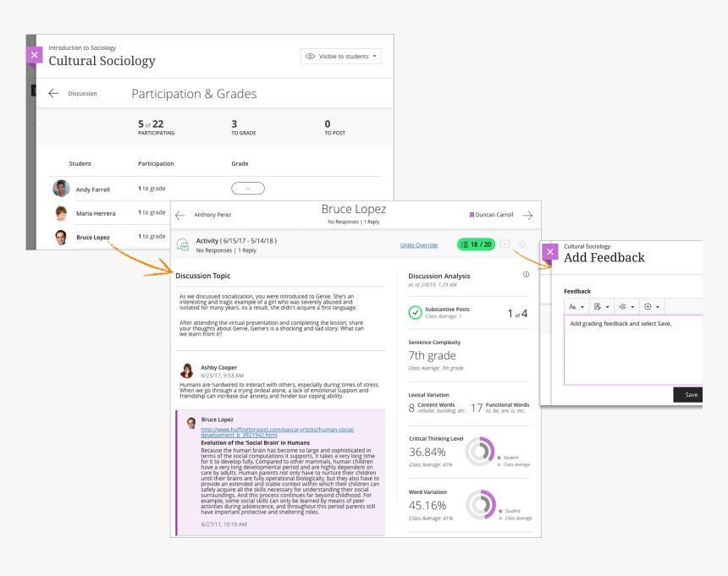Open the add feedback comment icon
Image resolution: width=728 pixels, height=576 pixels.
(x=505, y=244)
